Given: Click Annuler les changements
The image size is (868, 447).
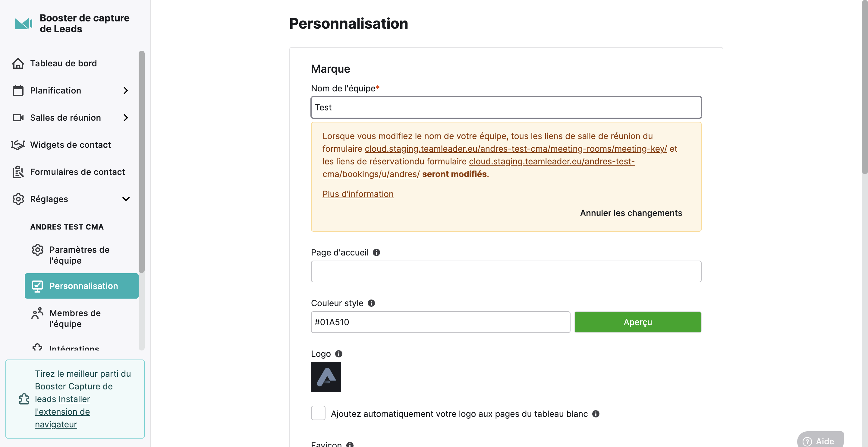Looking at the screenshot, I should click(631, 213).
